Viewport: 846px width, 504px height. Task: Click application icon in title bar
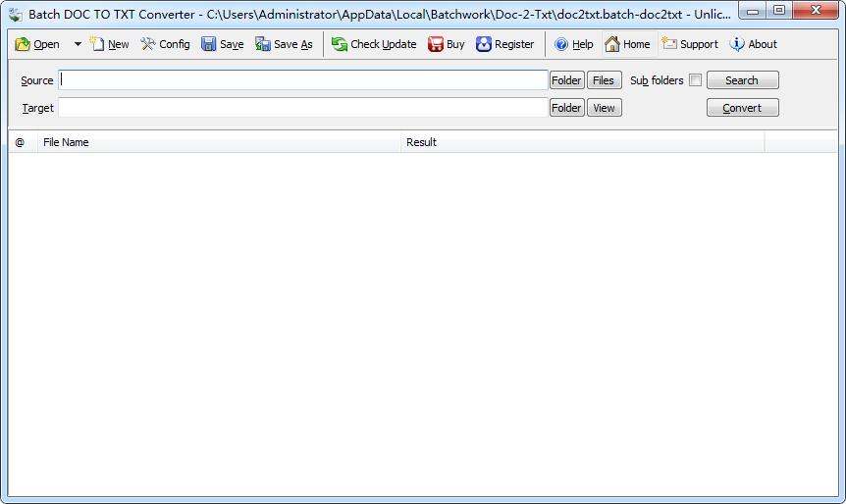tap(16, 15)
